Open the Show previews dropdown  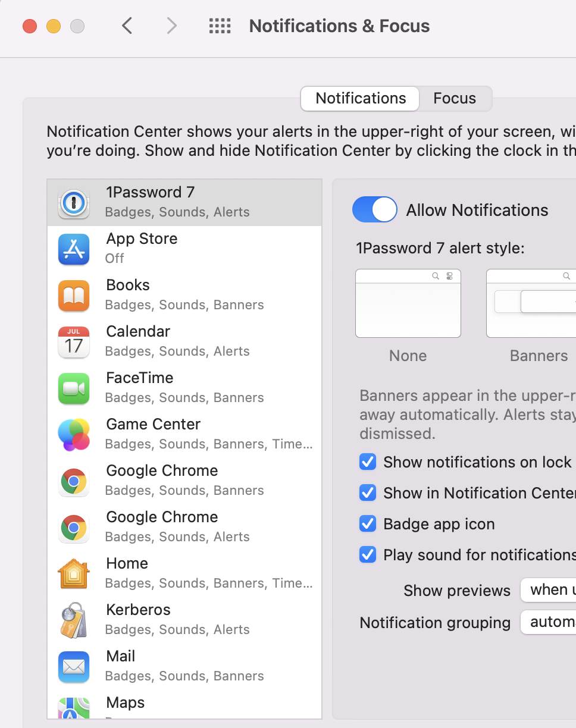point(548,590)
